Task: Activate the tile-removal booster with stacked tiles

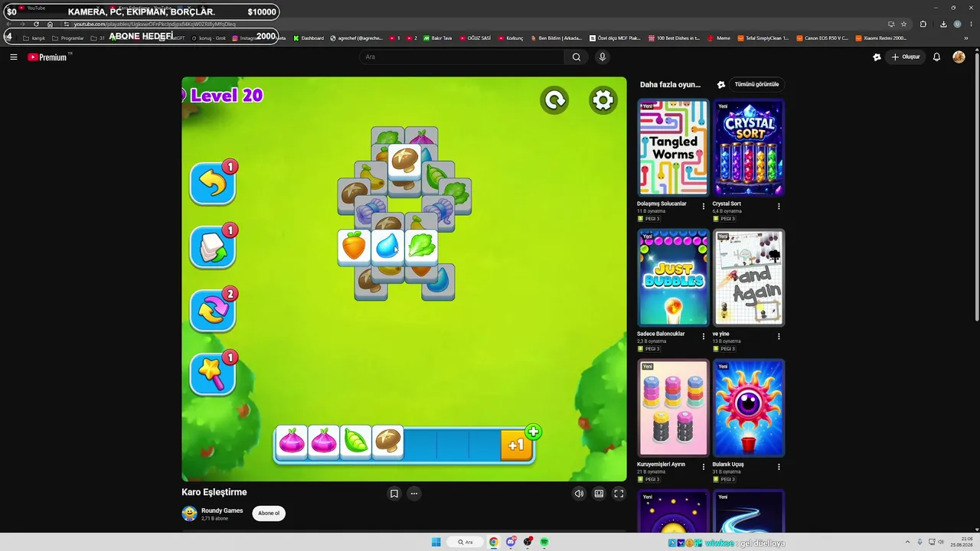Action: (x=213, y=246)
